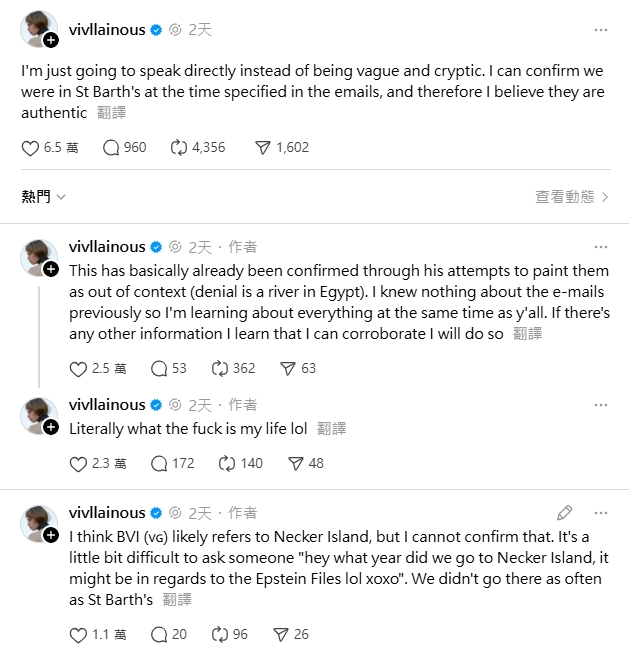Click the avatar on 'Literally what' reply
The width and height of the screenshot is (629, 656).
[x=38, y=412]
